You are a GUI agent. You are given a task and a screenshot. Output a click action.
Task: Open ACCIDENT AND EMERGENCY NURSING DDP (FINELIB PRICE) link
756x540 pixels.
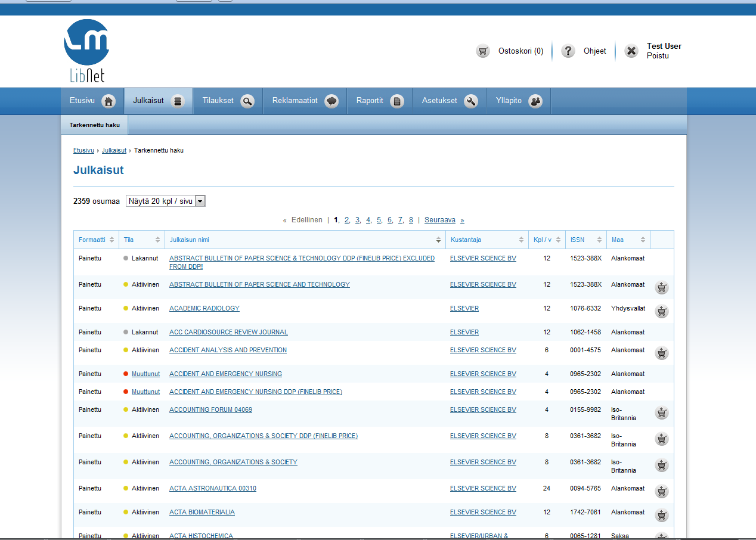tap(256, 392)
